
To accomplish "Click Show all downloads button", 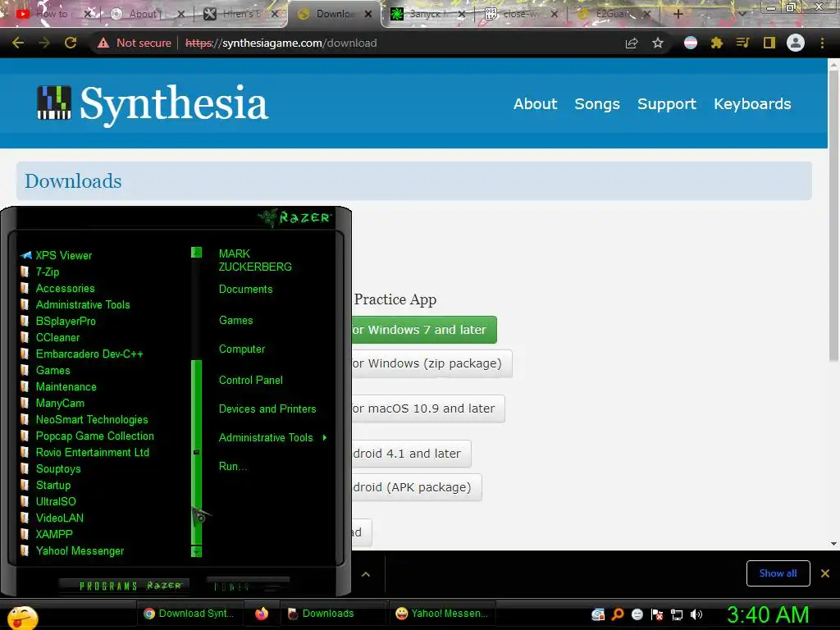I will click(778, 573).
